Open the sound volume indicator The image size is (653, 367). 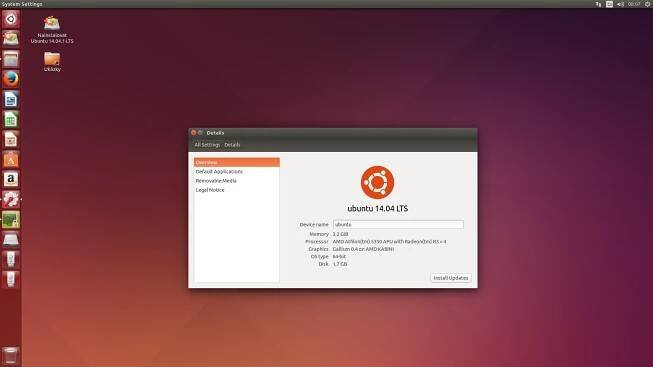(620, 4)
